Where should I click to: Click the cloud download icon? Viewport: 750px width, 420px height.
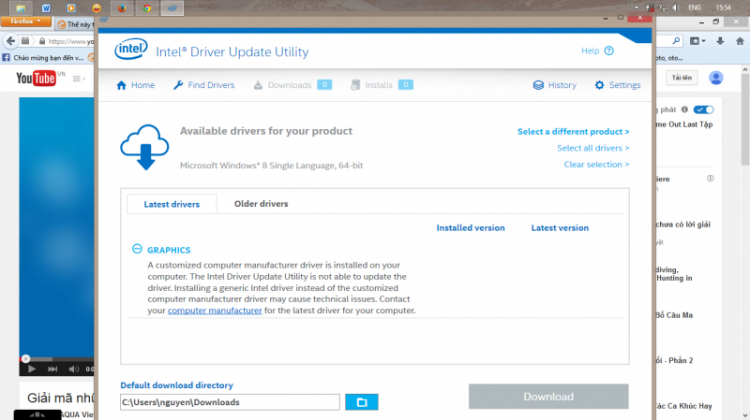click(145, 147)
